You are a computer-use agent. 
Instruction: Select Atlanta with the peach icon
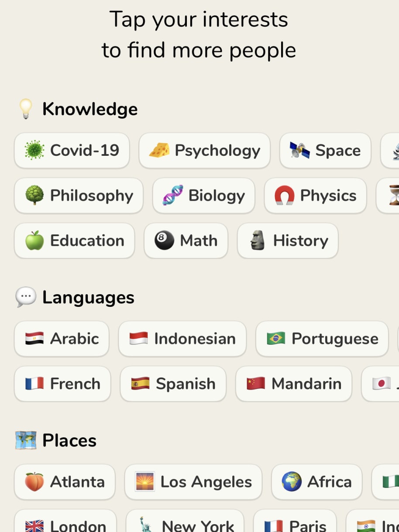pos(65,482)
